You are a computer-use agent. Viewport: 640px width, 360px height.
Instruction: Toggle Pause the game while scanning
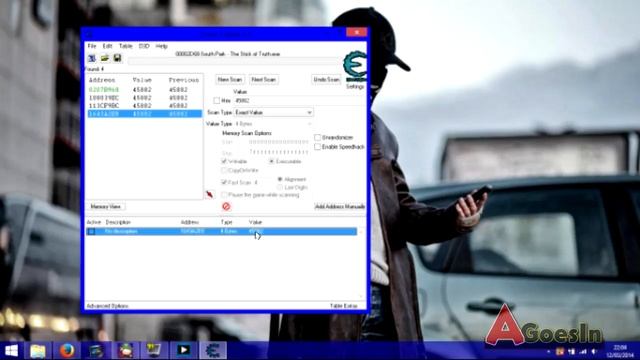224,195
